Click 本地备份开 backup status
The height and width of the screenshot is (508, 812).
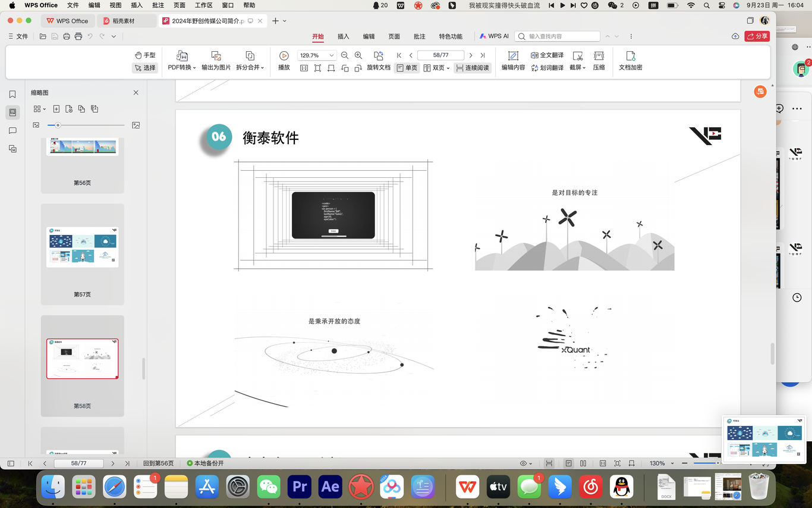[x=206, y=463]
